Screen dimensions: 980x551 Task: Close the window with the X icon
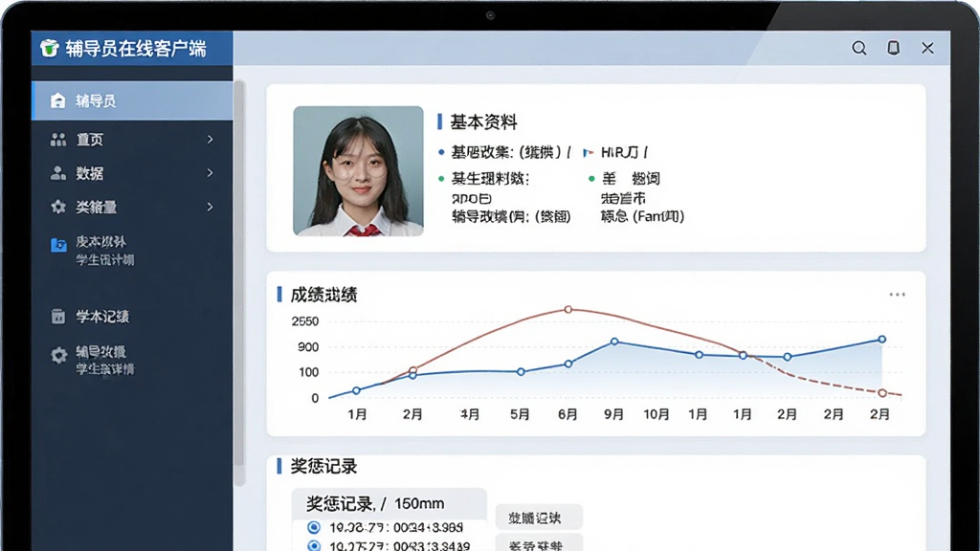(x=927, y=48)
